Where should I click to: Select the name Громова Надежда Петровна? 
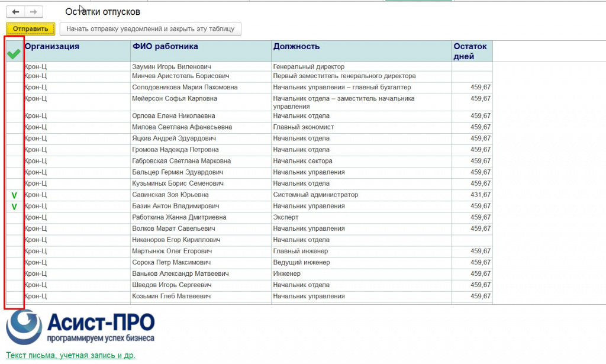pyautogui.click(x=175, y=150)
